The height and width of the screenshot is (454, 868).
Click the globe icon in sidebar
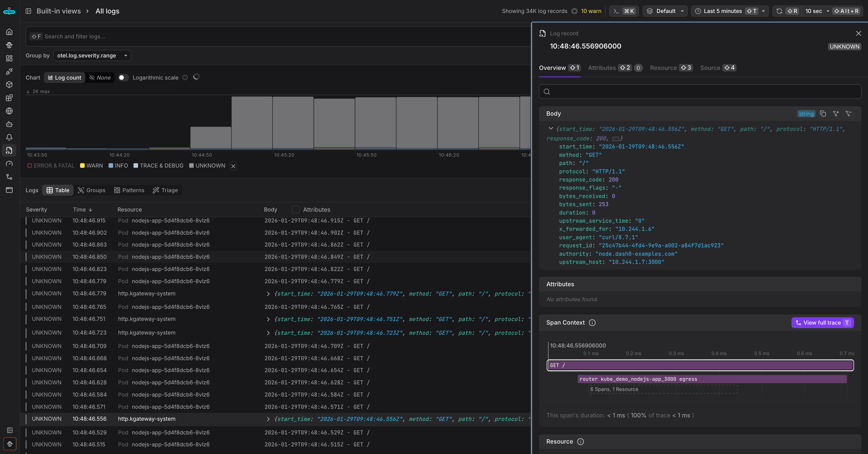(9, 111)
